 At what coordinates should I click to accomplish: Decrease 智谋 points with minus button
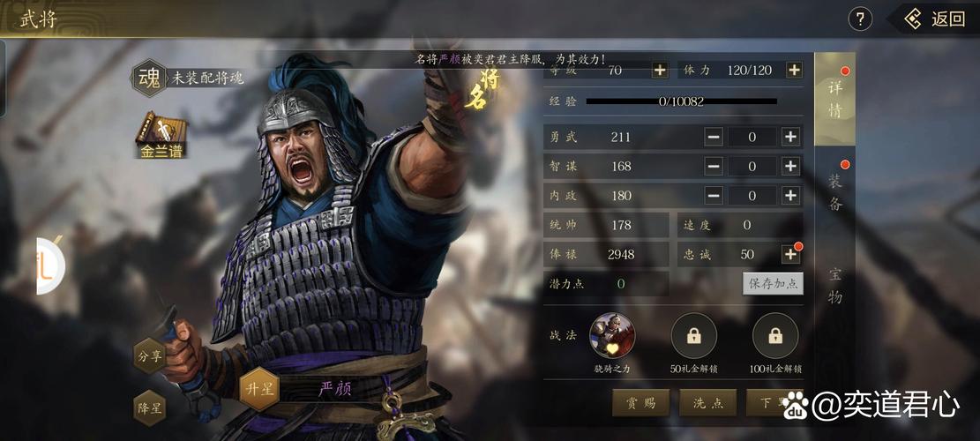714,166
